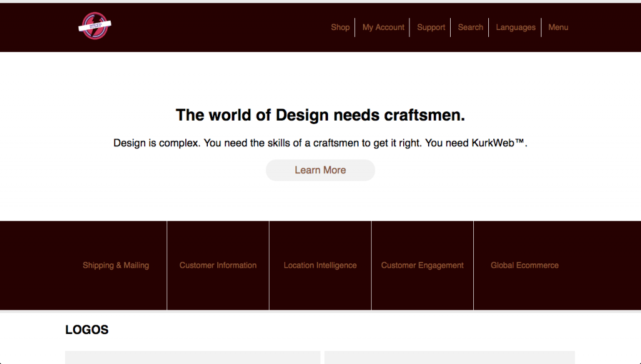Visit the Customer Information section
Screen dimensions: 641x364
click(x=218, y=265)
